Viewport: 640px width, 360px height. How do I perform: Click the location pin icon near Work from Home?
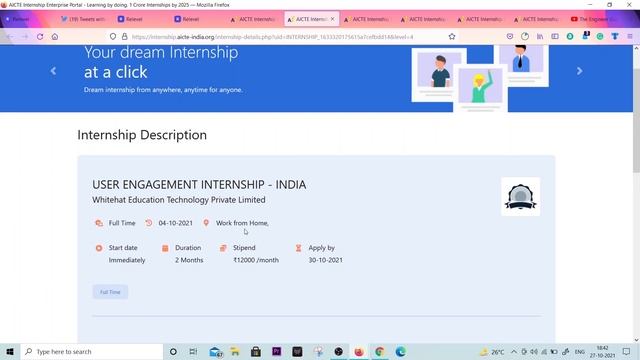[206, 223]
